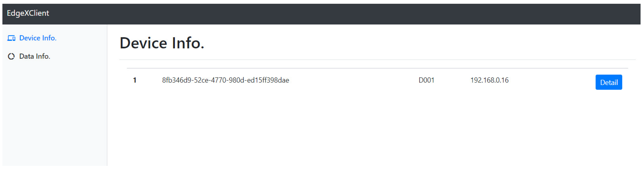Click the EdgeXClient brand title
The image size is (644, 171).
click(28, 13)
